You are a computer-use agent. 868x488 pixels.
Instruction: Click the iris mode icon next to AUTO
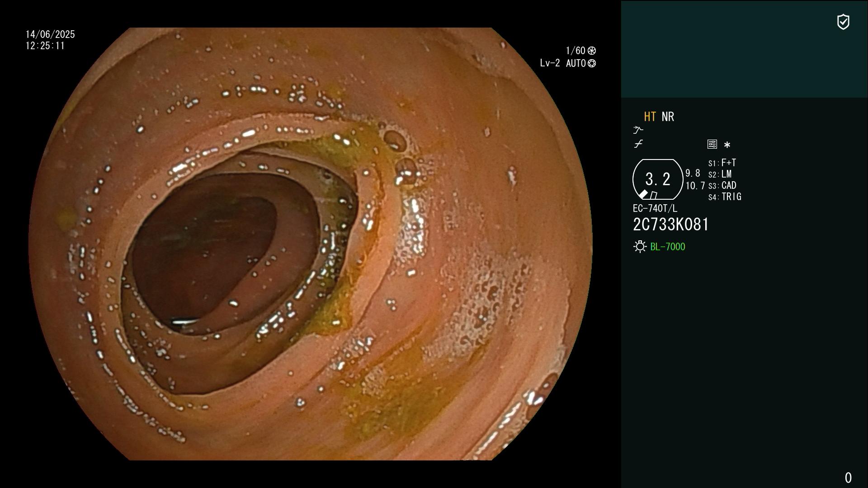pos(592,63)
